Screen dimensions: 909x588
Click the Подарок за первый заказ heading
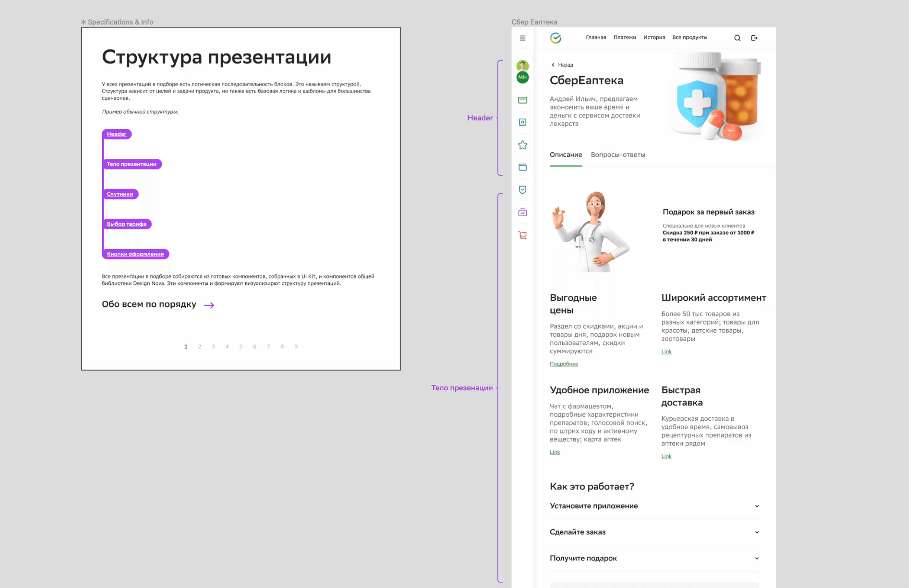pyautogui.click(x=708, y=212)
